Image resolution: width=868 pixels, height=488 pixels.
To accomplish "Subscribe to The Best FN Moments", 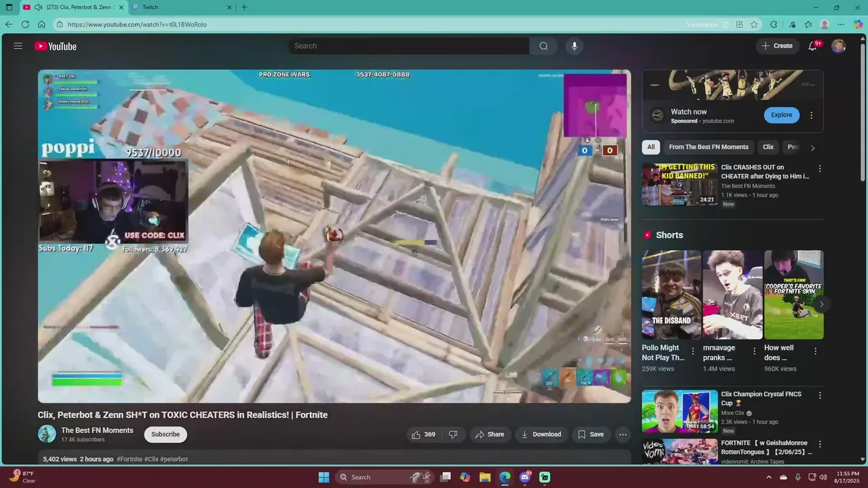I will click(x=165, y=434).
